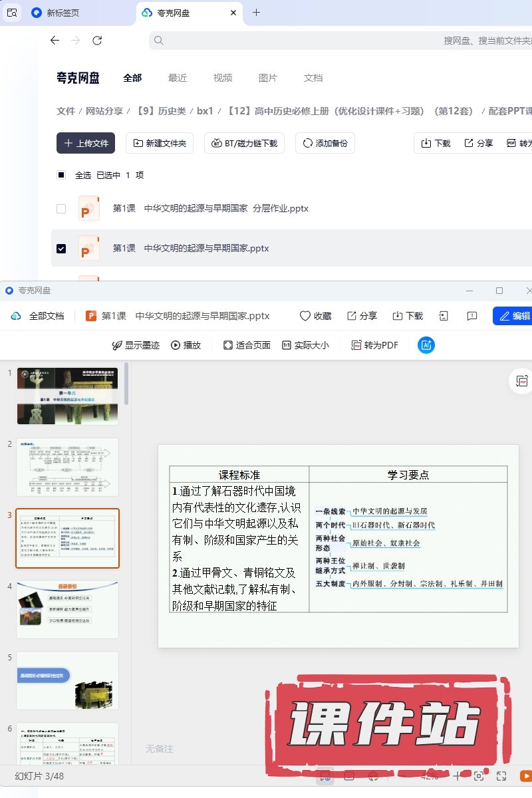The height and width of the screenshot is (798, 532).
Task: Switch to the 视频 tab
Action: click(x=223, y=78)
